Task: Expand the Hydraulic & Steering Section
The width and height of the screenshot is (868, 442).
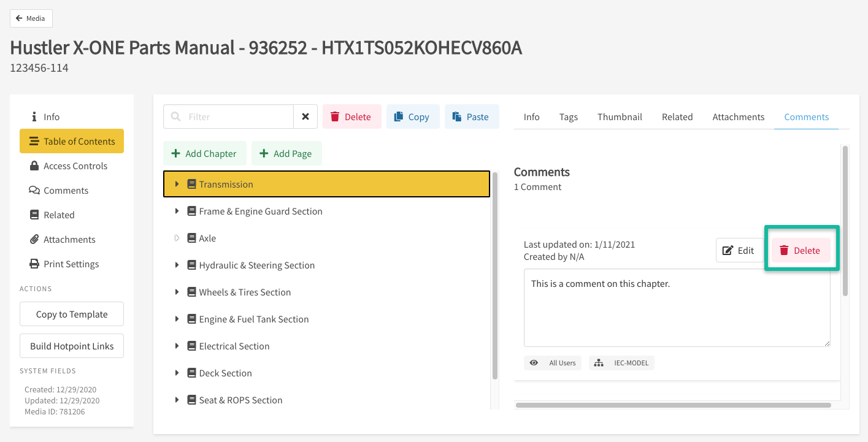Action: click(x=177, y=265)
